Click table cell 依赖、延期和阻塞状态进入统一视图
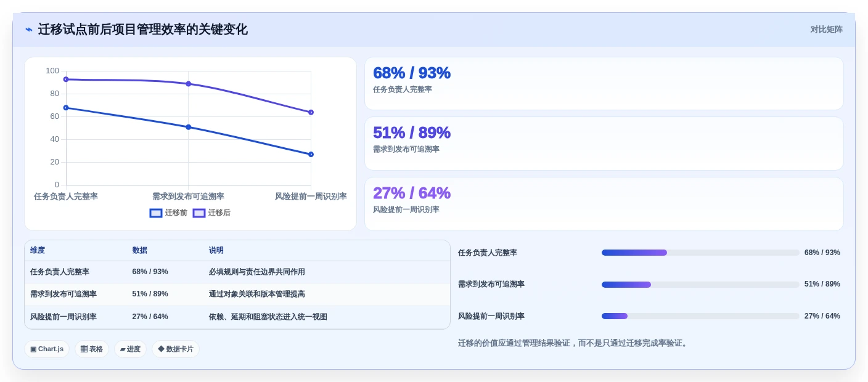The width and height of the screenshot is (868, 382). click(x=268, y=317)
